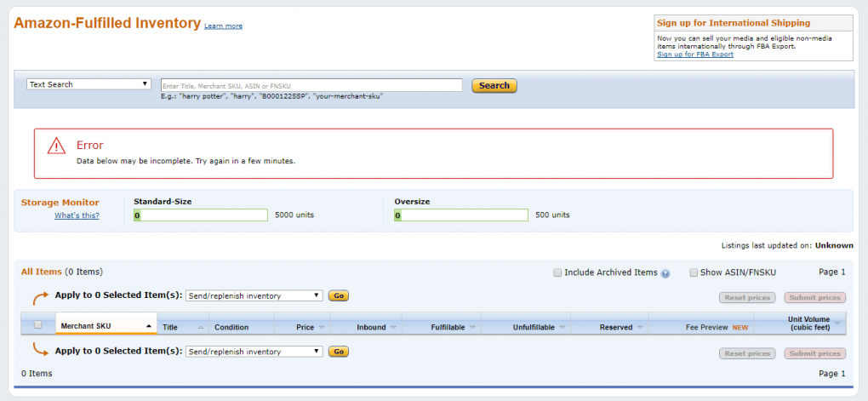Focus the Title, SKU, ASIN search field
Screen dimensions: 868x401
[311, 85]
